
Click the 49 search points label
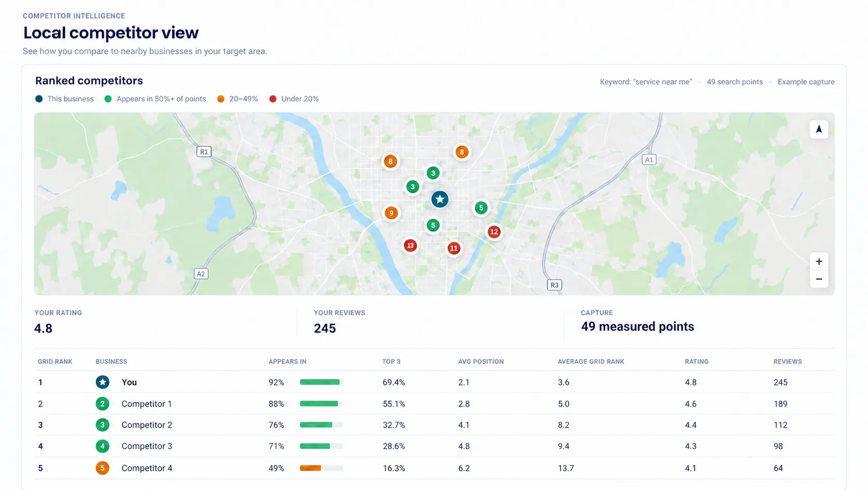click(735, 82)
